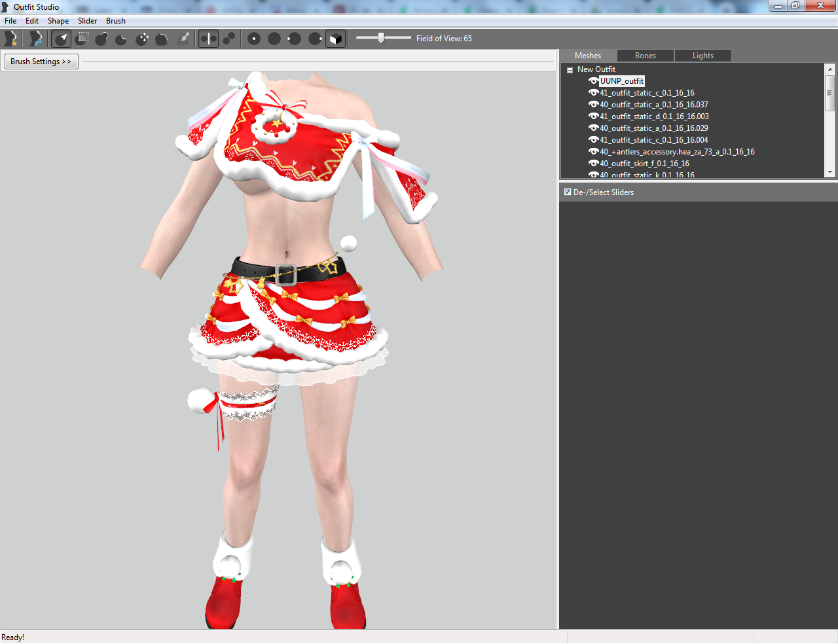This screenshot has width=838, height=644.
Task: Click mesh list scrollbar up arrow
Action: [x=830, y=69]
